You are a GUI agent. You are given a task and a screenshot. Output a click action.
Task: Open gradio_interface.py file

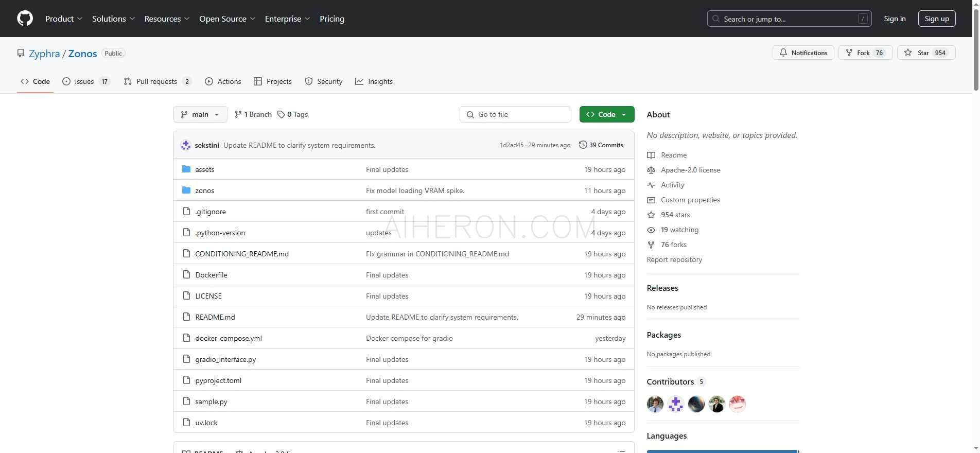pos(225,359)
